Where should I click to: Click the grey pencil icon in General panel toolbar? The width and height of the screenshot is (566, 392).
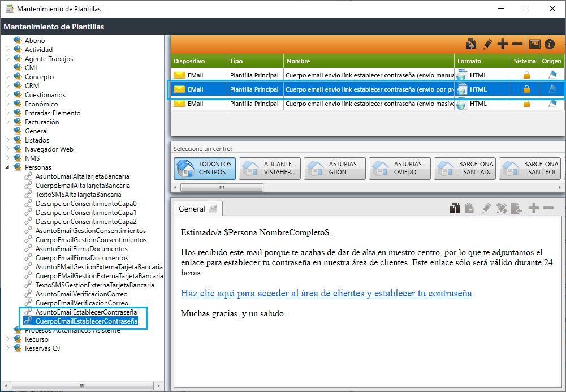point(487,208)
